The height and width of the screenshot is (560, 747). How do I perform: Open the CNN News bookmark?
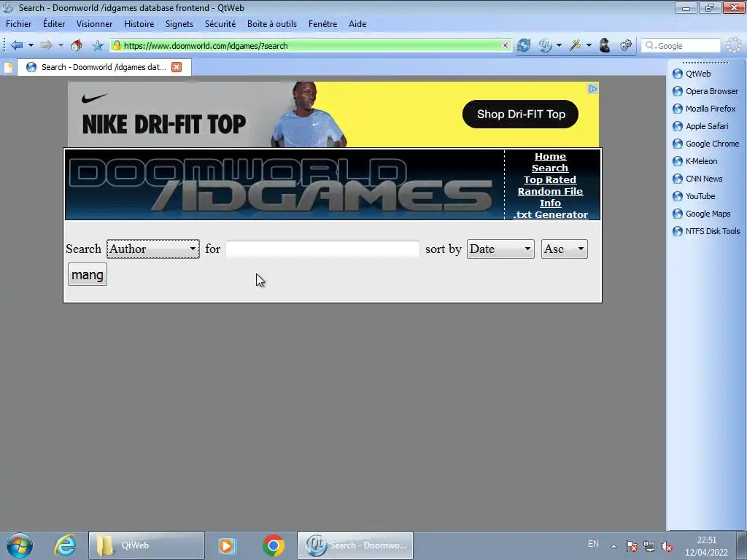pyautogui.click(x=697, y=179)
